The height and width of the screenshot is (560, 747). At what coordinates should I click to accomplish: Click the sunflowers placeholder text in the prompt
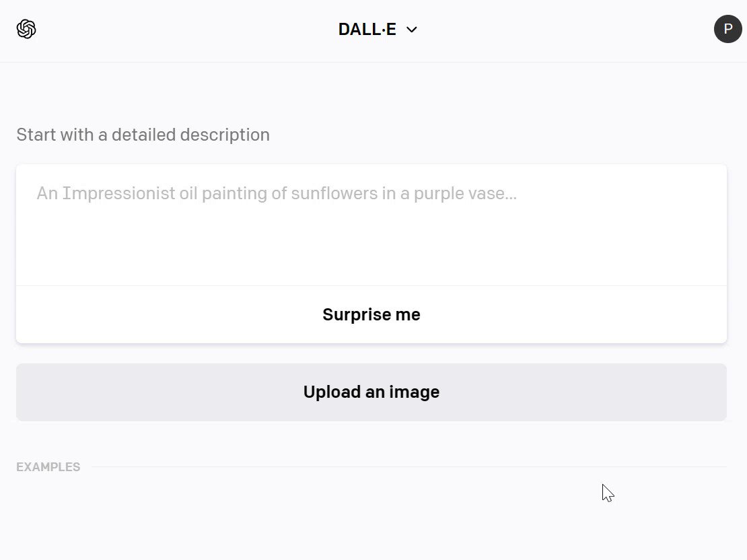pos(277,193)
